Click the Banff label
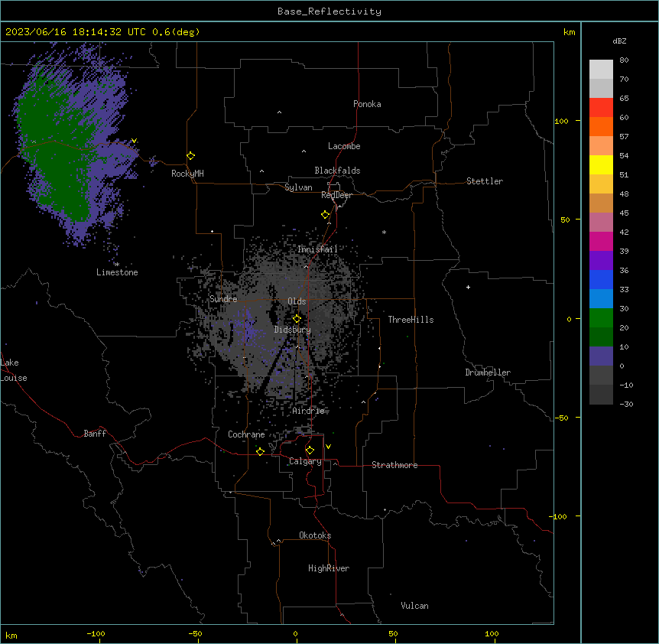The width and height of the screenshot is (659, 644). 95,434
